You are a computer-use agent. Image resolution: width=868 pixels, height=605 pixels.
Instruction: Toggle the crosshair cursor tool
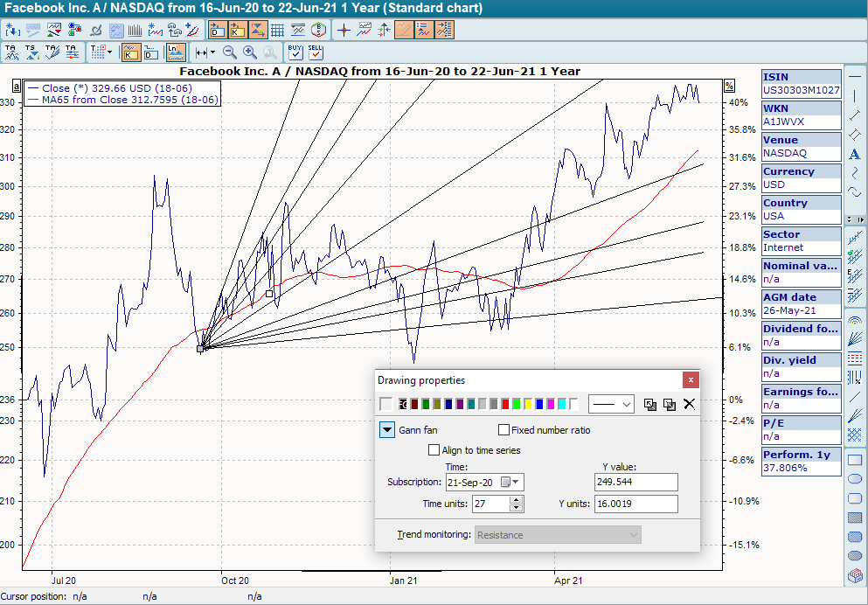click(344, 30)
